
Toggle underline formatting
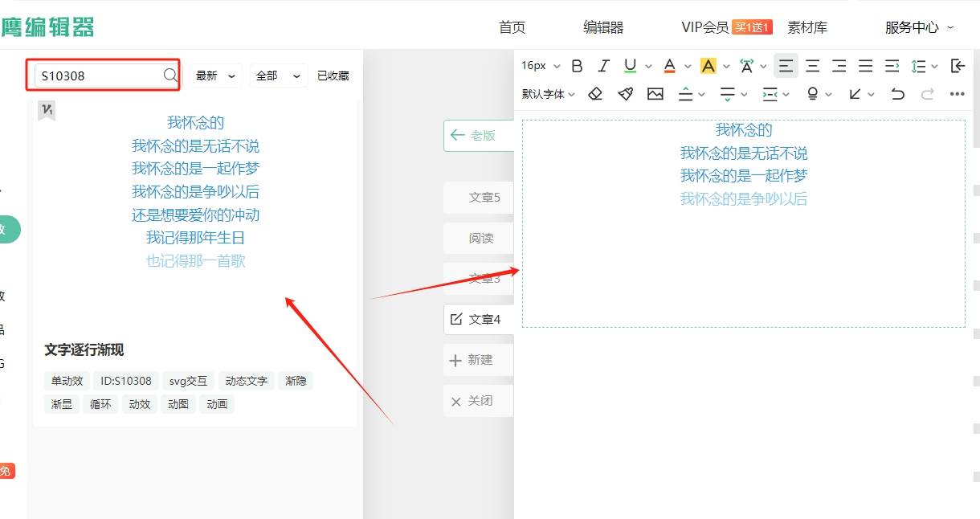pos(630,66)
